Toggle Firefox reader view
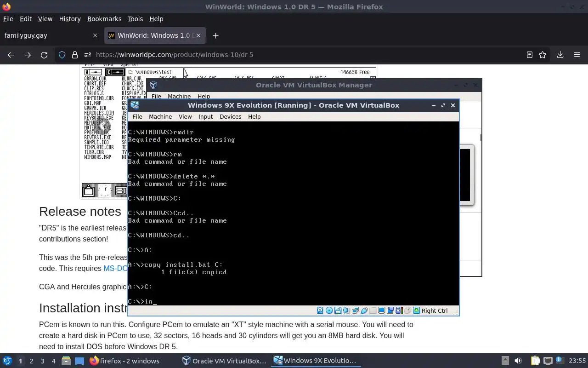Screen dimensions: 588x368 (x=529, y=55)
